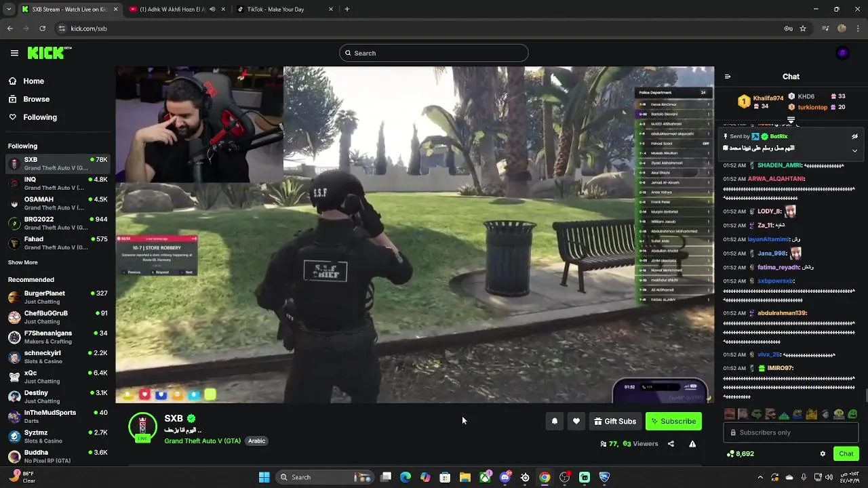This screenshot has width=868, height=488.
Task: Go back in browser history
Action: pos(10,28)
